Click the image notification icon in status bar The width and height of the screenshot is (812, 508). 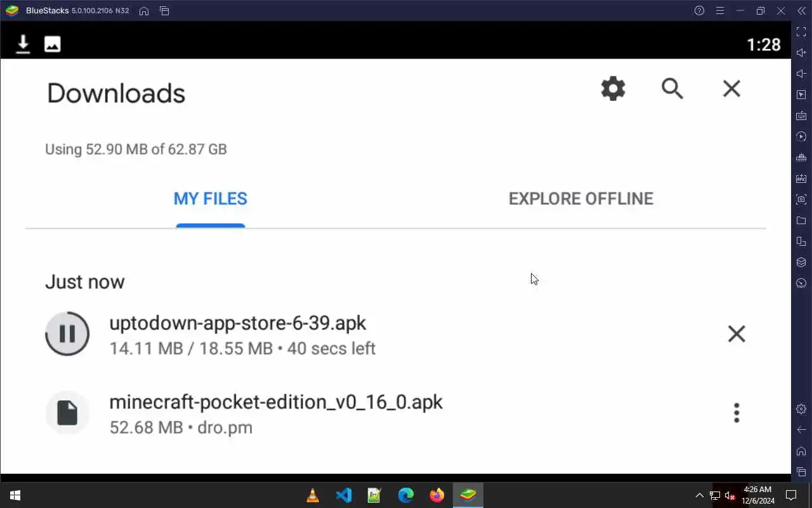[52, 44]
